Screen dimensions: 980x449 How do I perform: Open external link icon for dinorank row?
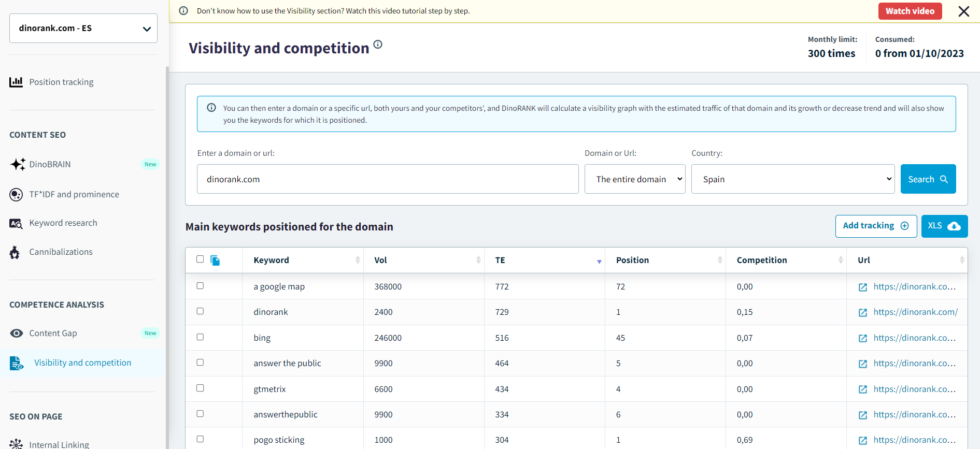click(863, 313)
